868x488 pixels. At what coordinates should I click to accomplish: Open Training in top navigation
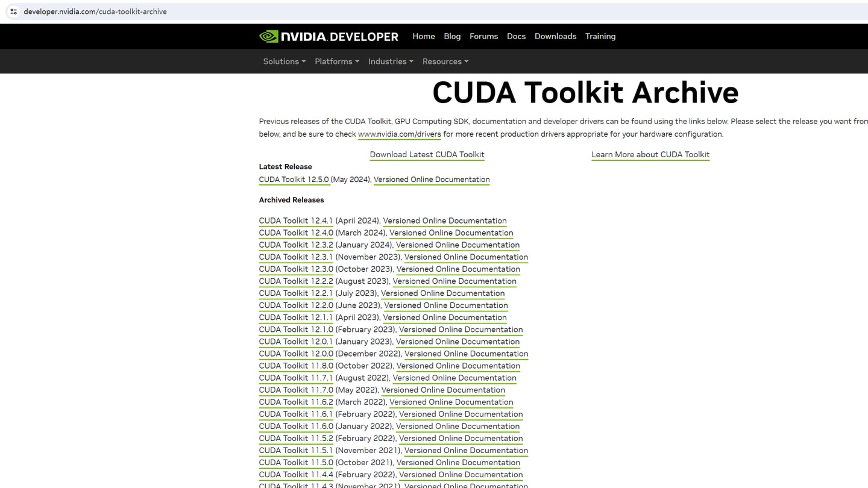point(600,36)
